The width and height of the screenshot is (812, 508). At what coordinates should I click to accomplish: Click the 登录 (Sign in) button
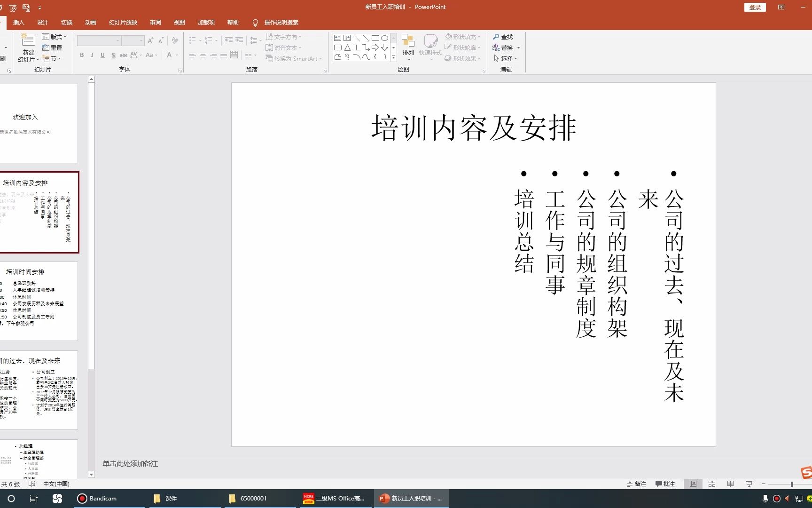pyautogui.click(x=755, y=7)
